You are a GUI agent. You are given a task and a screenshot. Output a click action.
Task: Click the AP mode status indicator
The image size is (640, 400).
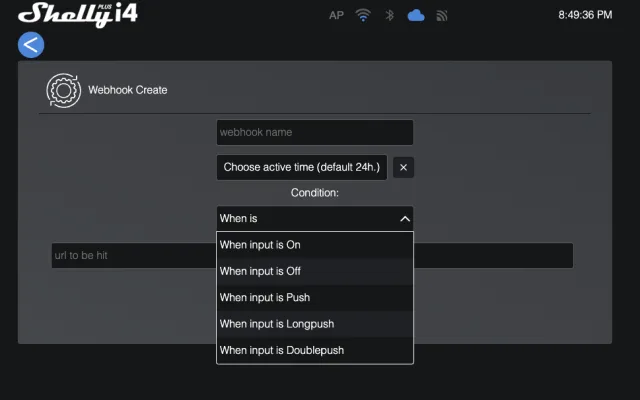tap(336, 16)
